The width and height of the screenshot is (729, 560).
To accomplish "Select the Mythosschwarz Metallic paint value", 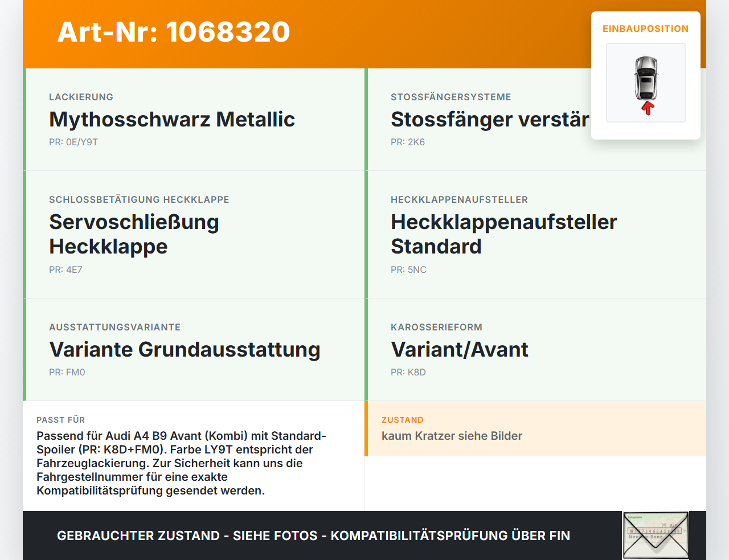I will point(172,120).
